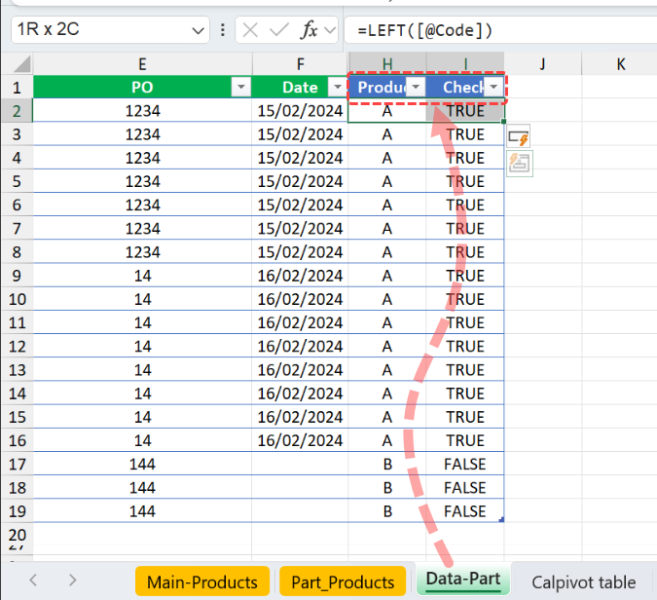Go to previous sheet with left arrow

coord(33,580)
